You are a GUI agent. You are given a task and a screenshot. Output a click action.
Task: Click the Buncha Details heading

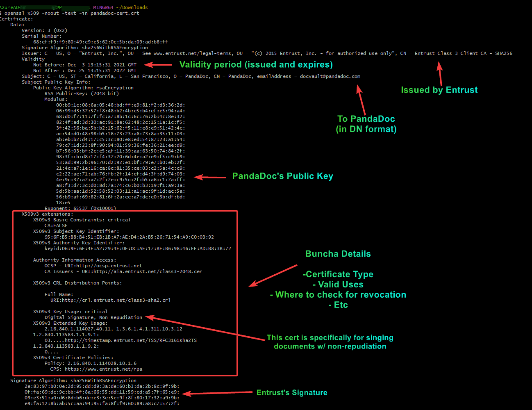[x=338, y=254]
